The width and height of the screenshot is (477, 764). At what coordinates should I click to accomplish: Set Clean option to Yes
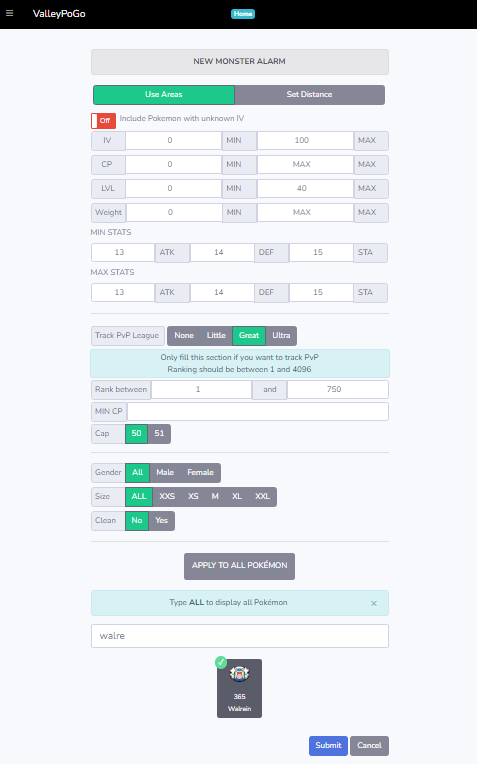tap(161, 521)
